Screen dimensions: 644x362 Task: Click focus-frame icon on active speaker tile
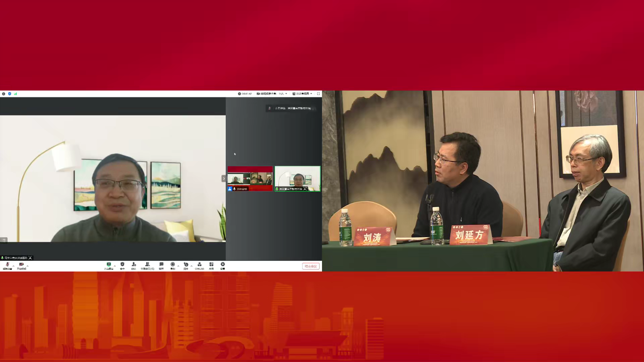[305, 189]
